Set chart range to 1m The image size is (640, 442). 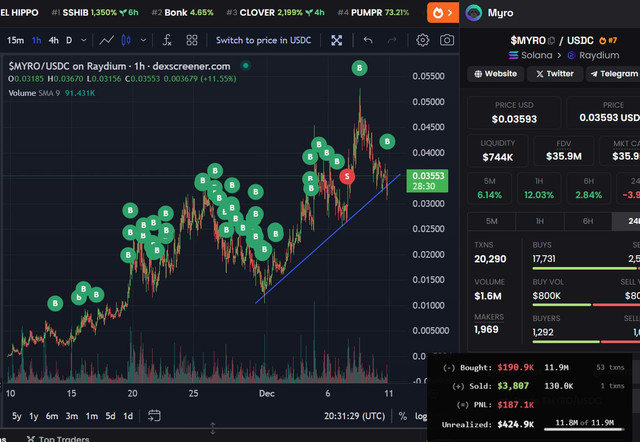coord(92,416)
